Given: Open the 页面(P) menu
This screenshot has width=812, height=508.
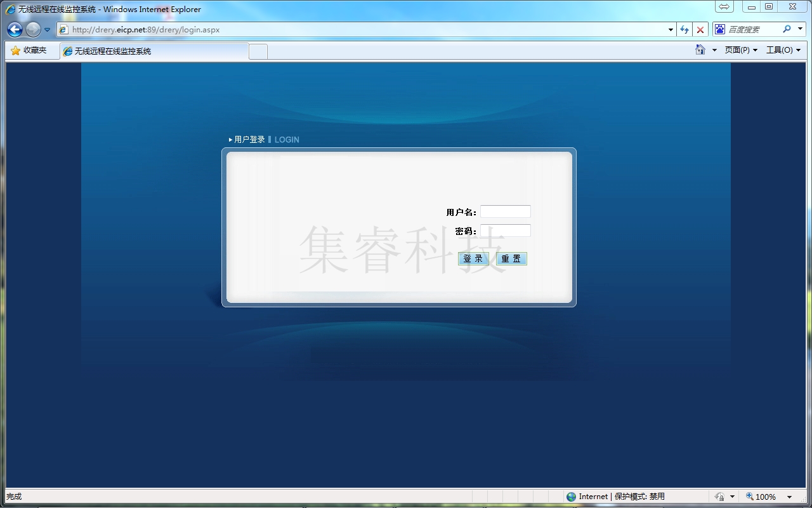Looking at the screenshot, I should pos(741,50).
